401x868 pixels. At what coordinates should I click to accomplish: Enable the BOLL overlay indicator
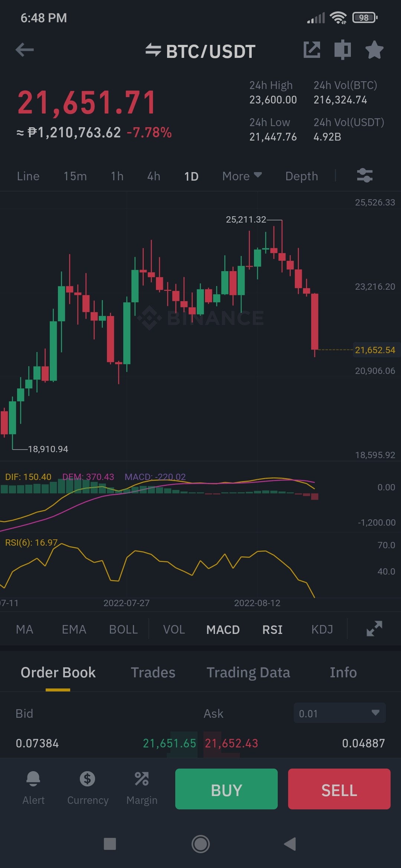pyautogui.click(x=123, y=629)
